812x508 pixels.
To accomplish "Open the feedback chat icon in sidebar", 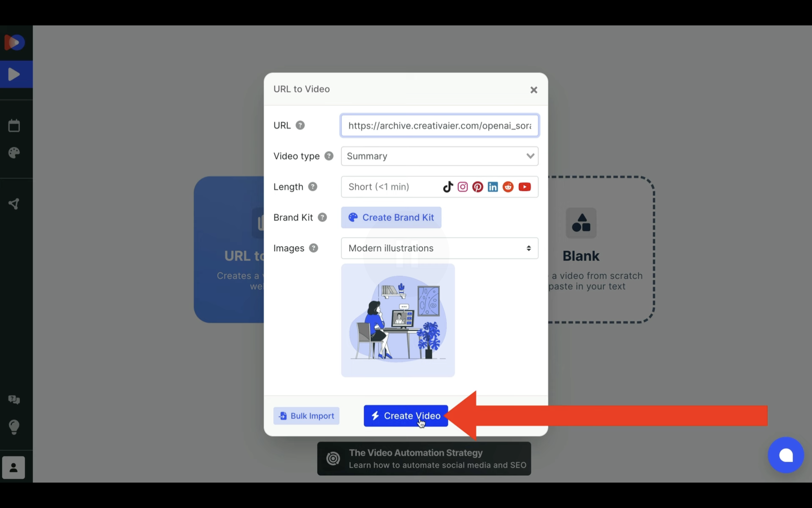I will point(14,399).
